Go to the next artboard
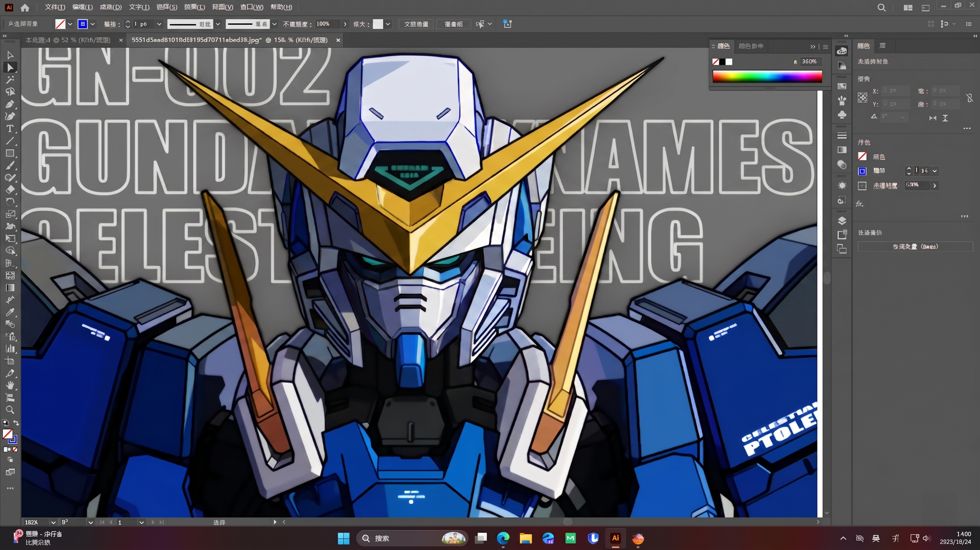The image size is (980, 550). tap(153, 522)
